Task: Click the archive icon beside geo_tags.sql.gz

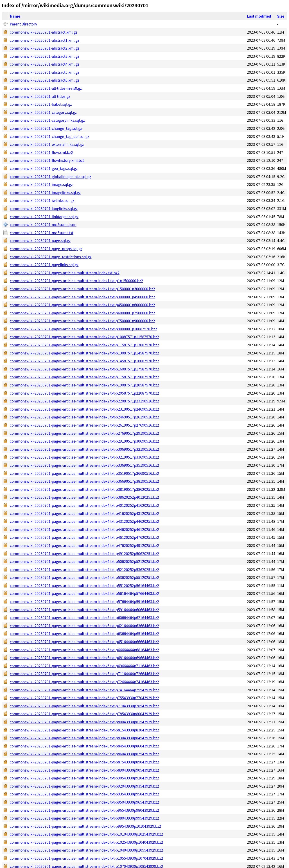Action: point(5,169)
